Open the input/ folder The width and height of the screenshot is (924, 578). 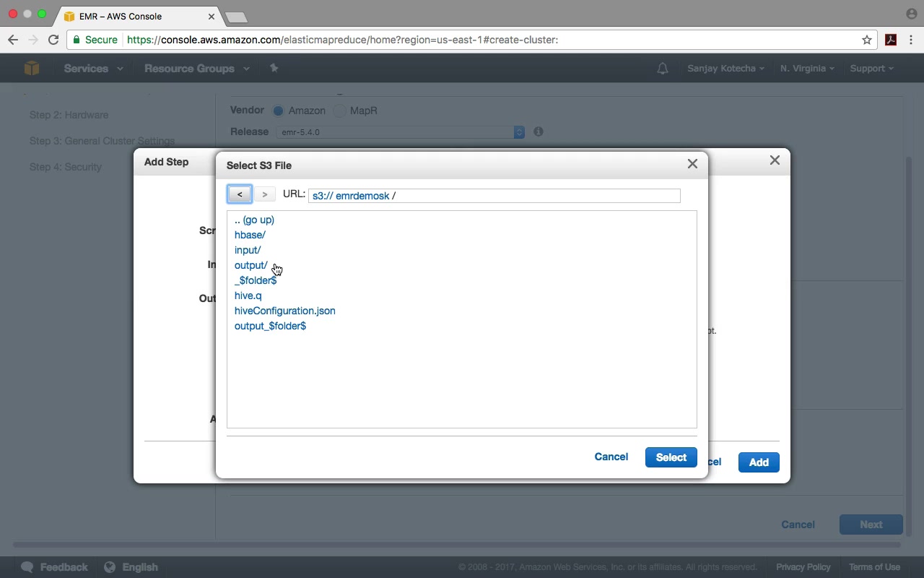coord(248,250)
